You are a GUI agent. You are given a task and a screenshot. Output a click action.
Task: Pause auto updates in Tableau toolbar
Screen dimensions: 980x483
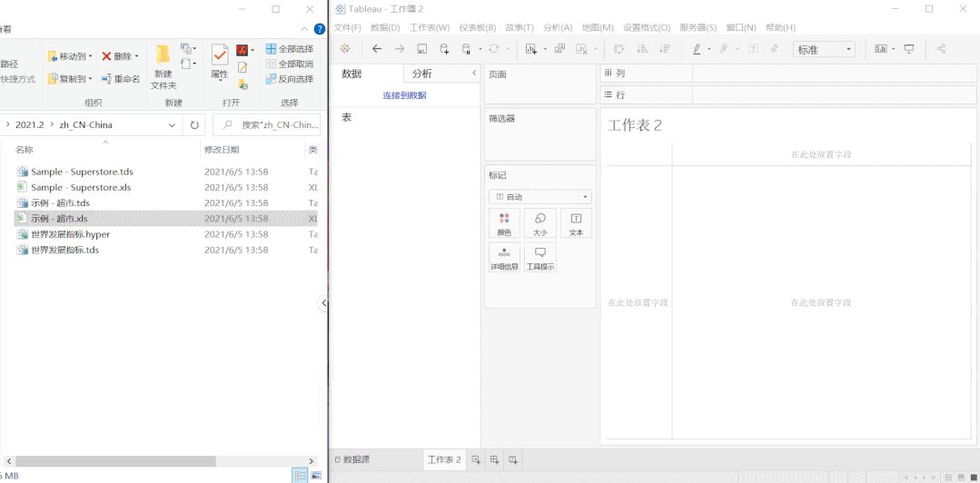(x=466, y=49)
